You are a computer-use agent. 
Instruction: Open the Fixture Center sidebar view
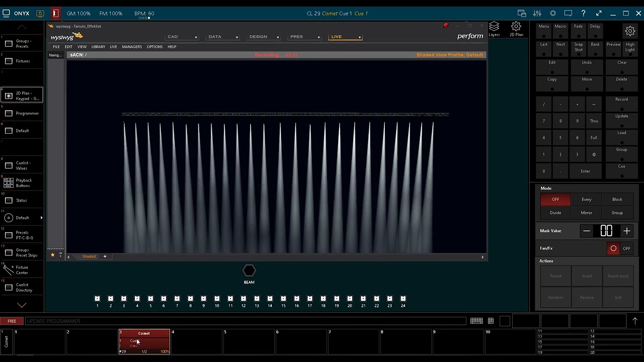click(22, 270)
